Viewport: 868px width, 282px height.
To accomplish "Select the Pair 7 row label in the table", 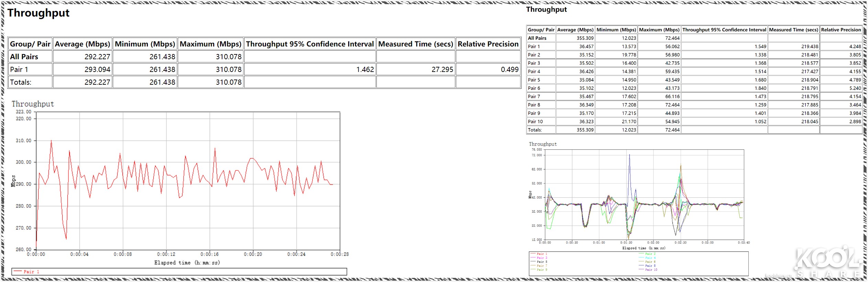I will click(x=534, y=96).
